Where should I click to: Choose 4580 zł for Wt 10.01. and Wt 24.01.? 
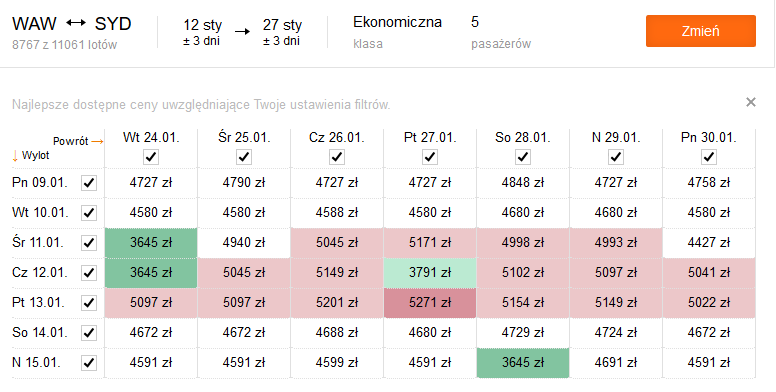(151, 213)
